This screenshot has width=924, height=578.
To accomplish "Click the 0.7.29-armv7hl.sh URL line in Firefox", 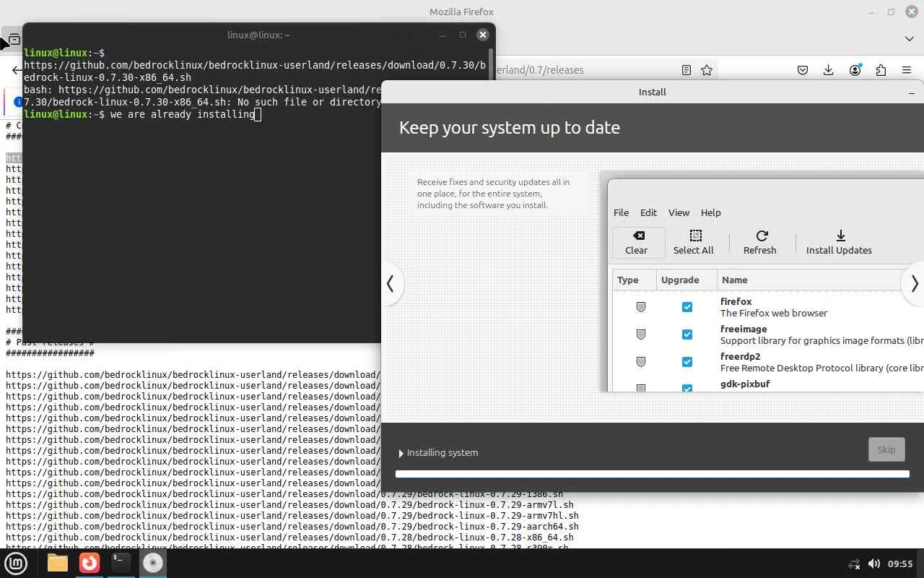I will click(x=292, y=516).
